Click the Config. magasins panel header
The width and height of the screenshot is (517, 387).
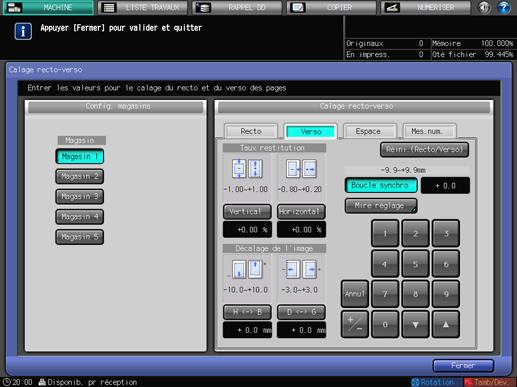(116, 106)
